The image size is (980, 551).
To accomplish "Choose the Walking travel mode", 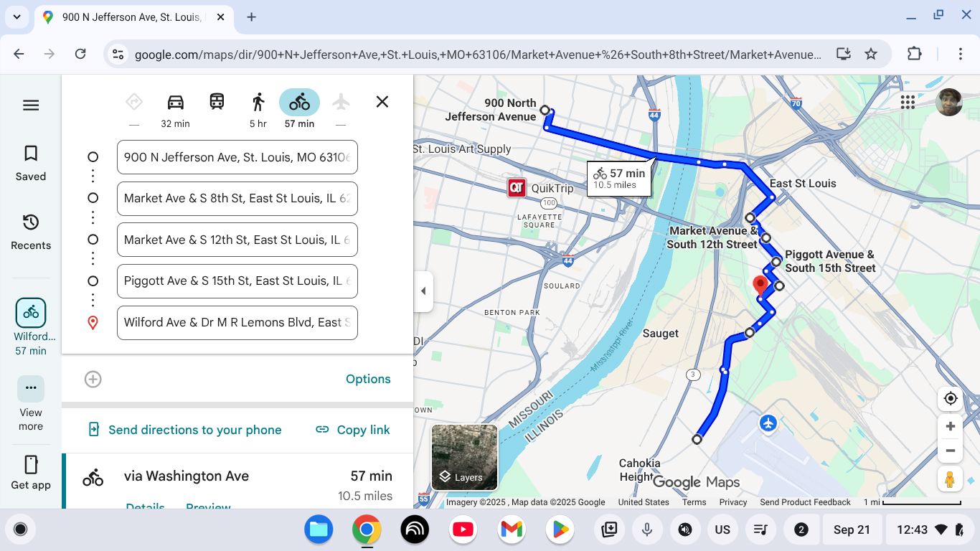I will [x=258, y=102].
